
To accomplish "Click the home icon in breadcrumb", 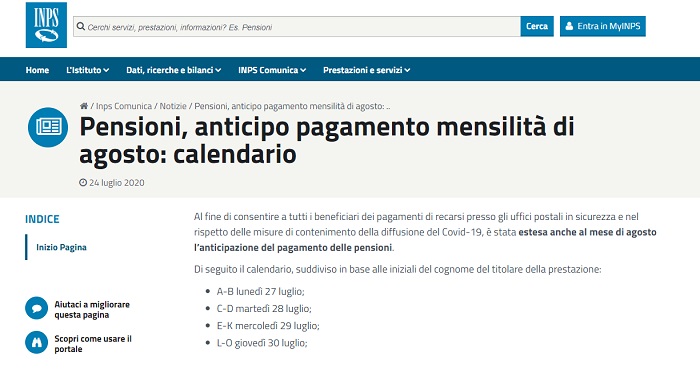I will click(83, 106).
